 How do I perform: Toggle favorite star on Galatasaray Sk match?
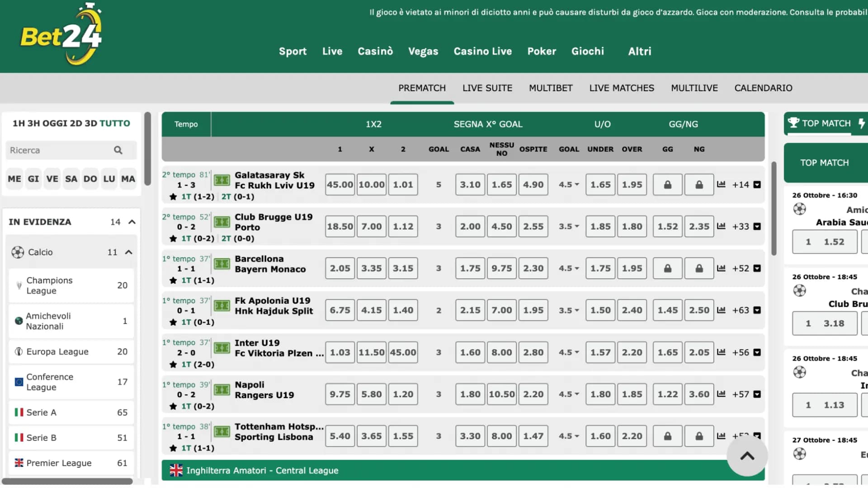pyautogui.click(x=173, y=197)
